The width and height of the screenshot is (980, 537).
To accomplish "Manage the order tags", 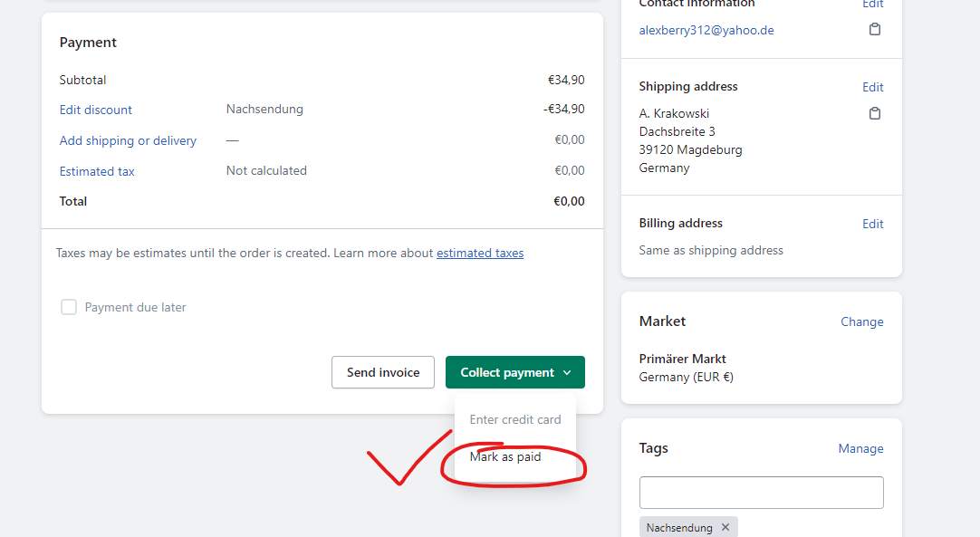I will [860, 448].
